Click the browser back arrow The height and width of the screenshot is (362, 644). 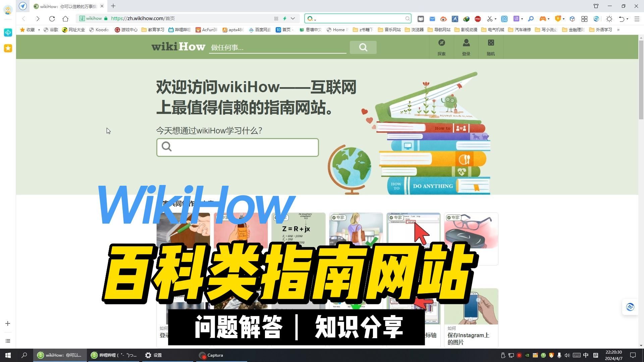point(24,18)
